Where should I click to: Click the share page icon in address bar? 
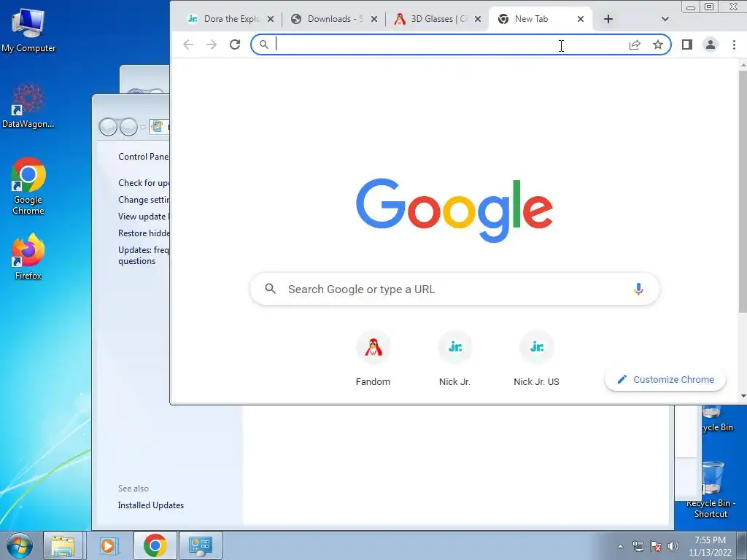point(635,44)
